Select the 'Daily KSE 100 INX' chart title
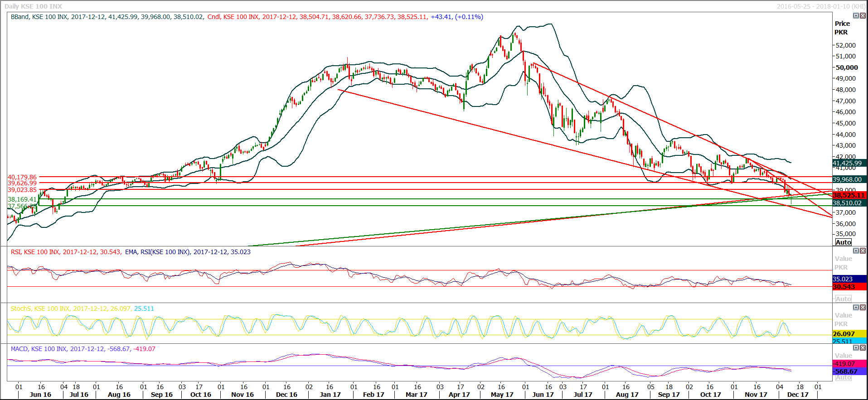Screen dimensions: 868x400 34,6
